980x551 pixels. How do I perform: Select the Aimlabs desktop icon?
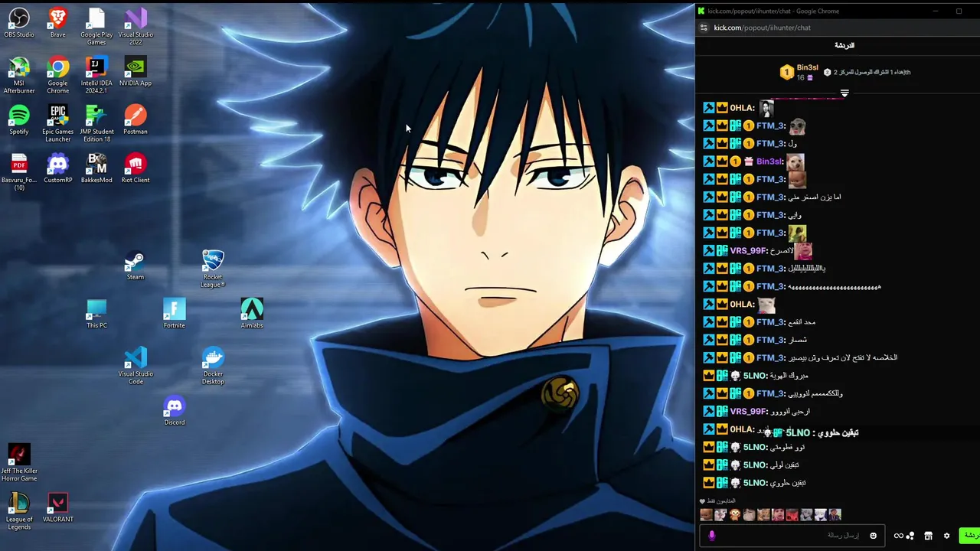click(x=252, y=314)
